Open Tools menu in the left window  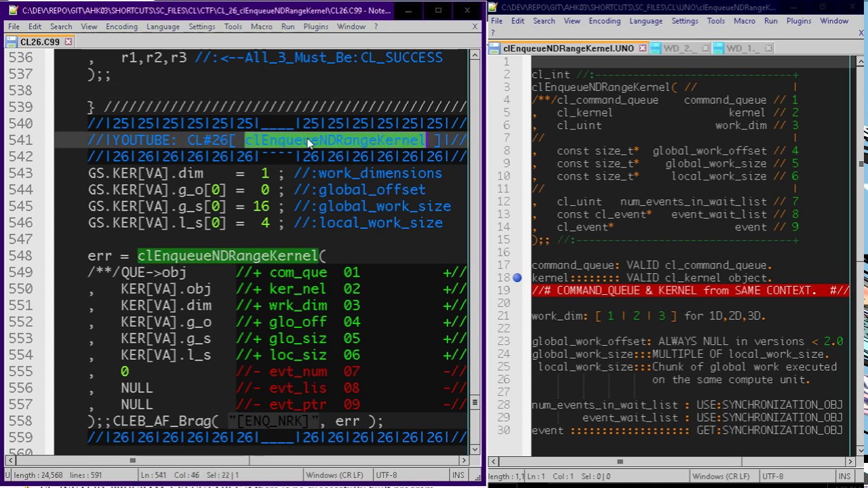tap(233, 26)
